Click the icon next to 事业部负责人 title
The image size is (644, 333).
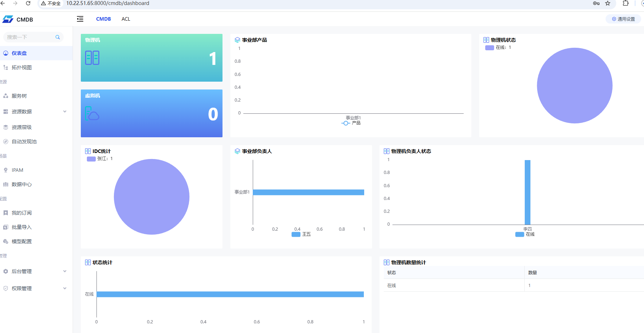(x=237, y=151)
